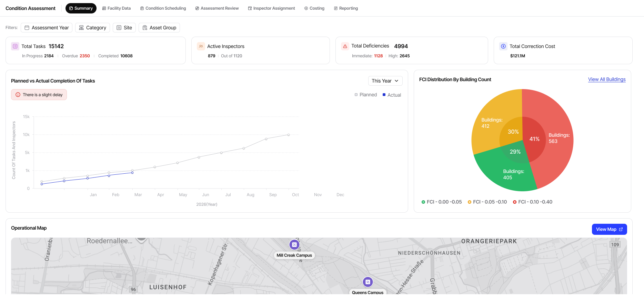The image size is (644, 298).
Task: Click the 879 active inspectors value
Action: (x=212, y=56)
